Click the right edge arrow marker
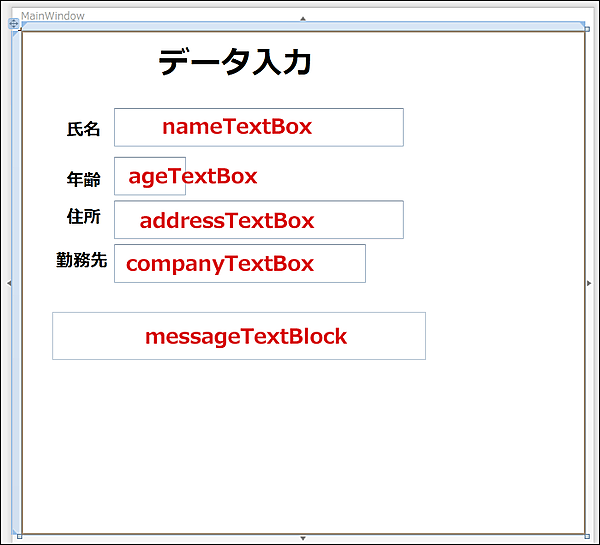 pos(589,283)
